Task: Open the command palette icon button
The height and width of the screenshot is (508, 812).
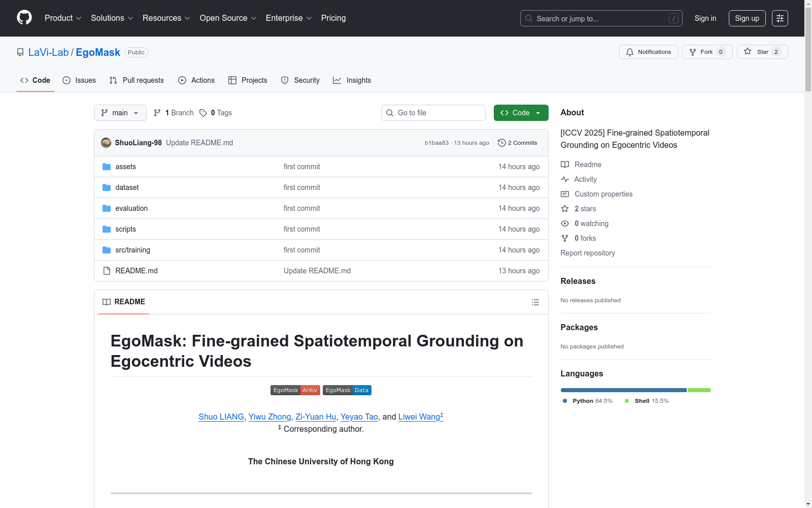Action: (780, 18)
